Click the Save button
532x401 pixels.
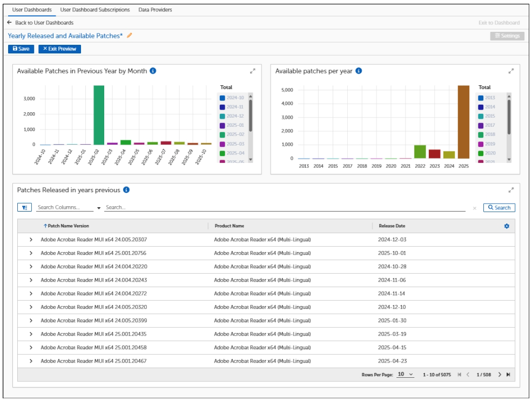(x=21, y=49)
